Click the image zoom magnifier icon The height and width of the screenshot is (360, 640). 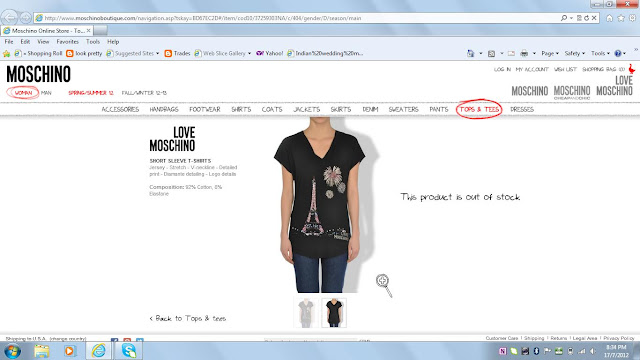click(x=384, y=285)
